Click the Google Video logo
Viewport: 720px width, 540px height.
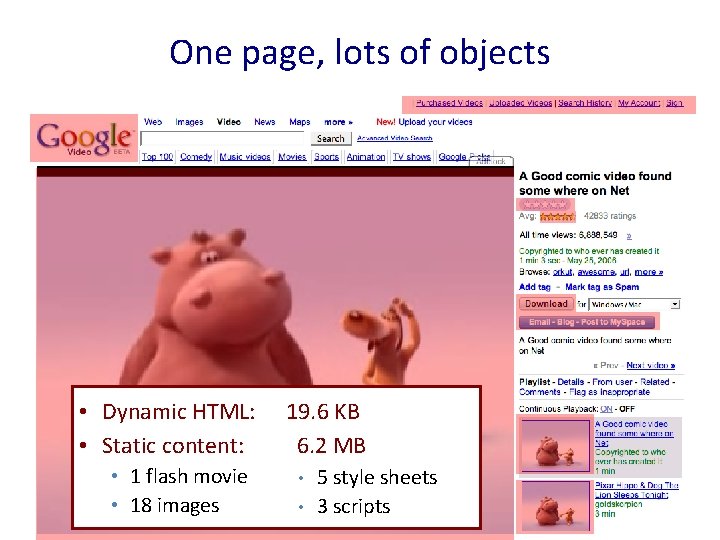[84, 138]
